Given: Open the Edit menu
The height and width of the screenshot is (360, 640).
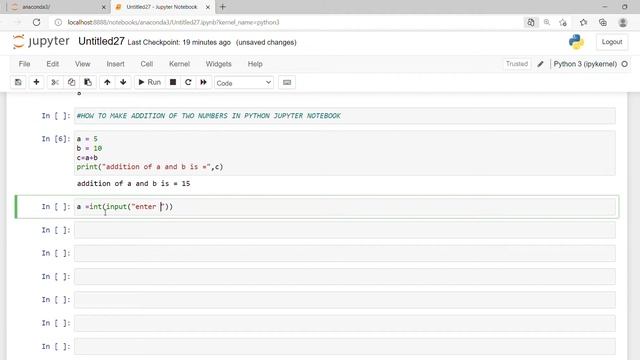Looking at the screenshot, I should pyautogui.click(x=53, y=64).
